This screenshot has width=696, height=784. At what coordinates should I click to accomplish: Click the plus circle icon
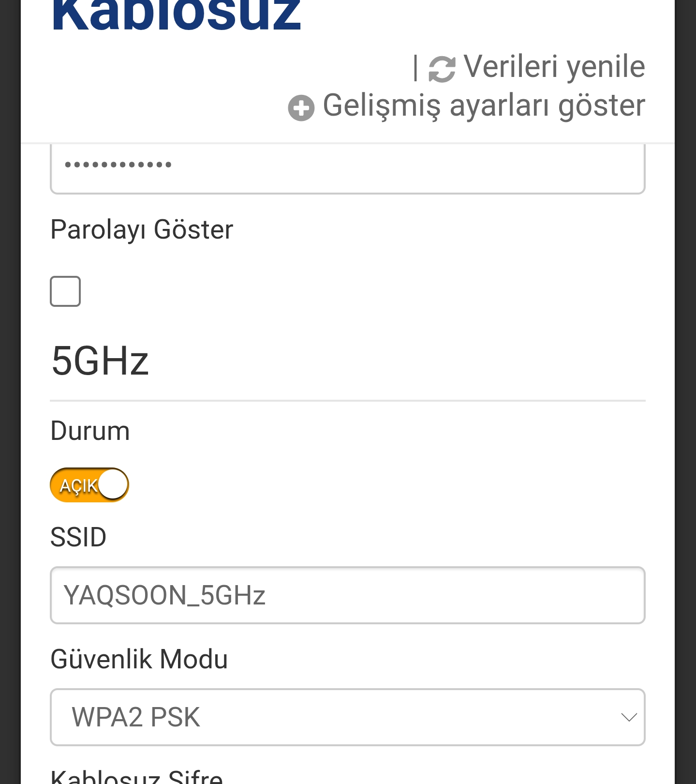[301, 107]
